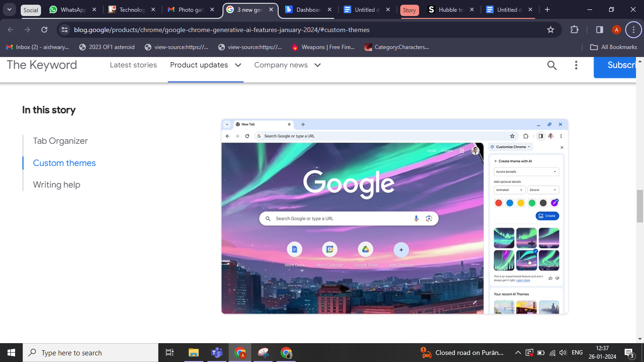This screenshot has width=644, height=362.
Task: Click the page vertical scrollbar thumb
Action: pos(640,206)
